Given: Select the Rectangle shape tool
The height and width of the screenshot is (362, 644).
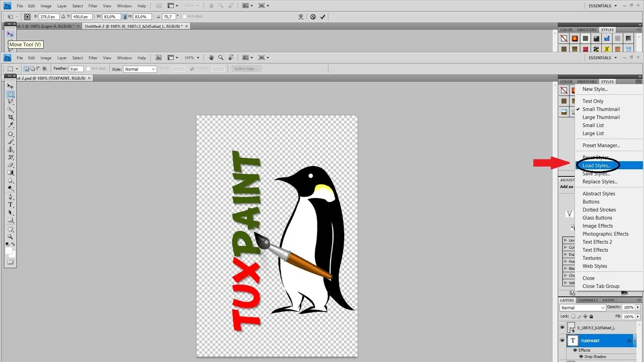Looking at the screenshot, I should point(11,220).
